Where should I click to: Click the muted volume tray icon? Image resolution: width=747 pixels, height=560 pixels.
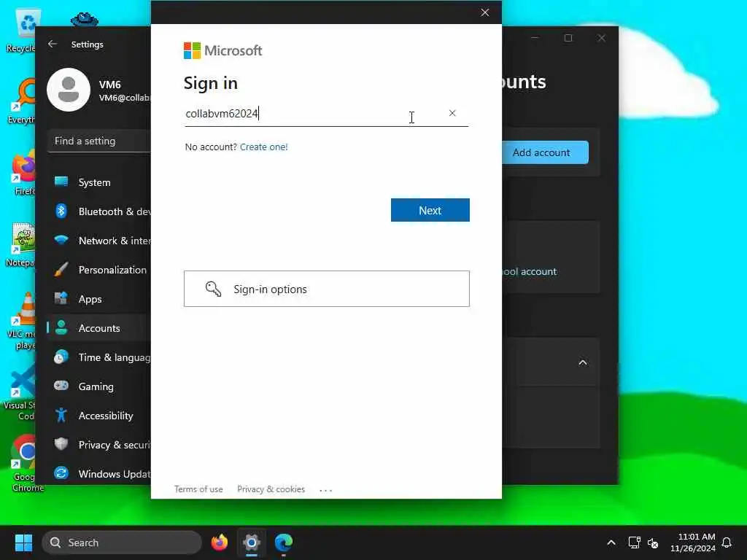pos(653,542)
